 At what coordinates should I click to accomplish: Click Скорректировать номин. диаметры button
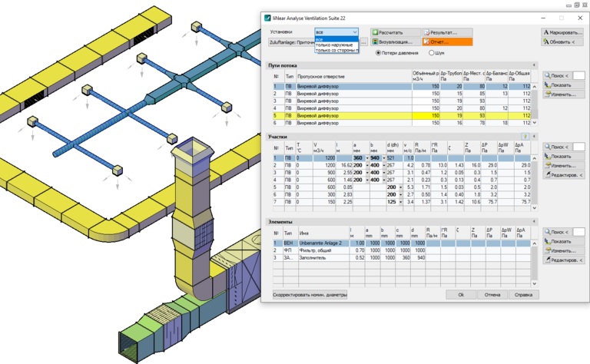304,294
